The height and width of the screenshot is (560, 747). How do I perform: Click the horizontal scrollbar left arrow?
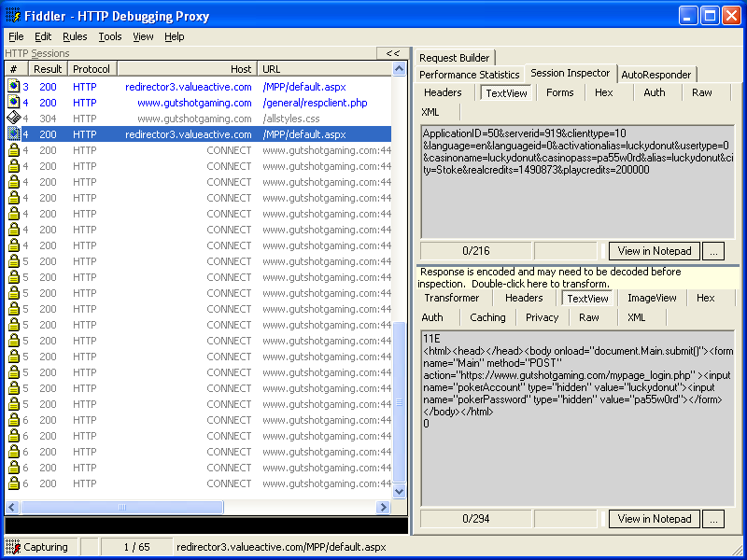[12, 507]
